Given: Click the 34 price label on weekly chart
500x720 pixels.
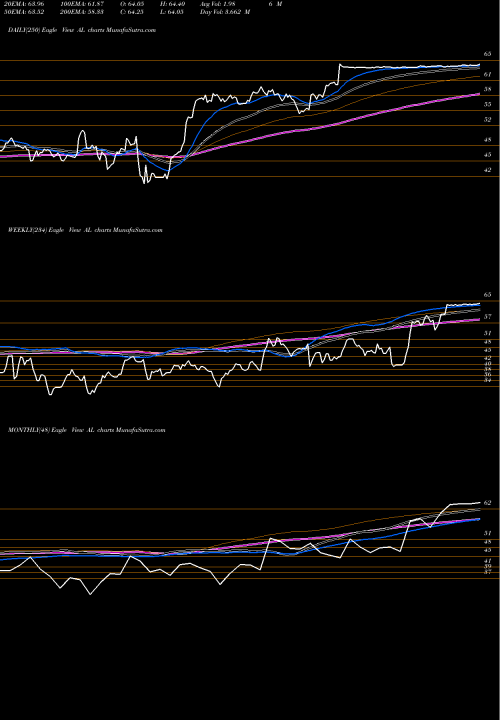Looking at the screenshot, I should pos(488,380).
